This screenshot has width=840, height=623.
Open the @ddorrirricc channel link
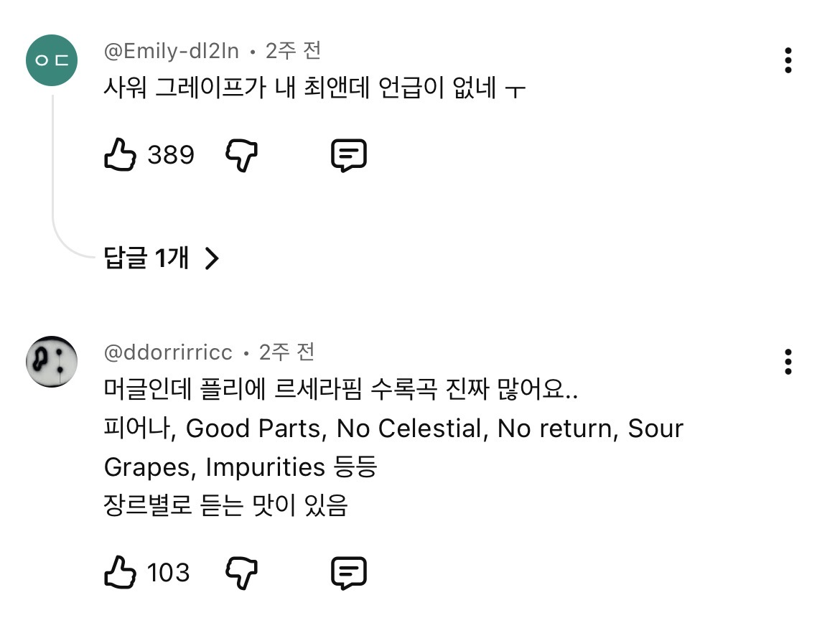[169, 352]
